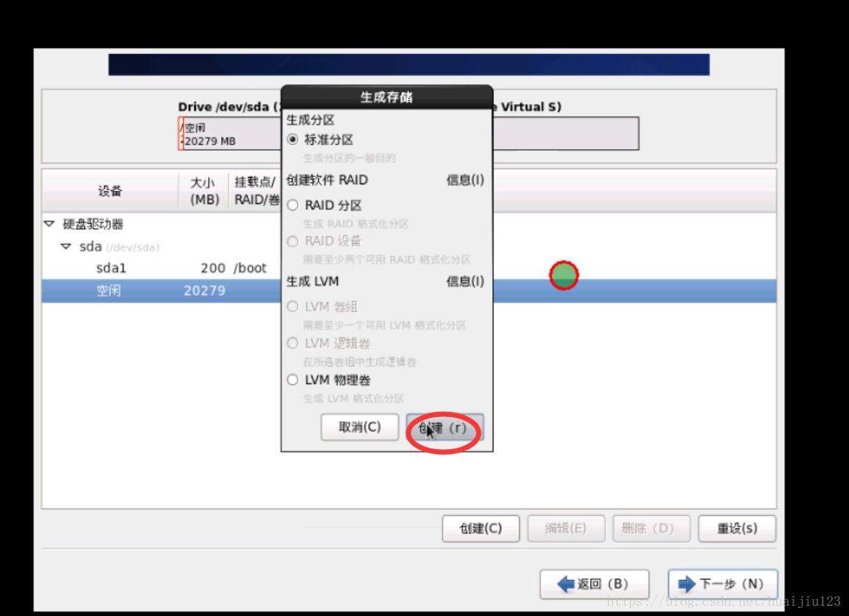Click the 编辑(E) button
This screenshot has width=849, height=616.
[x=566, y=528]
